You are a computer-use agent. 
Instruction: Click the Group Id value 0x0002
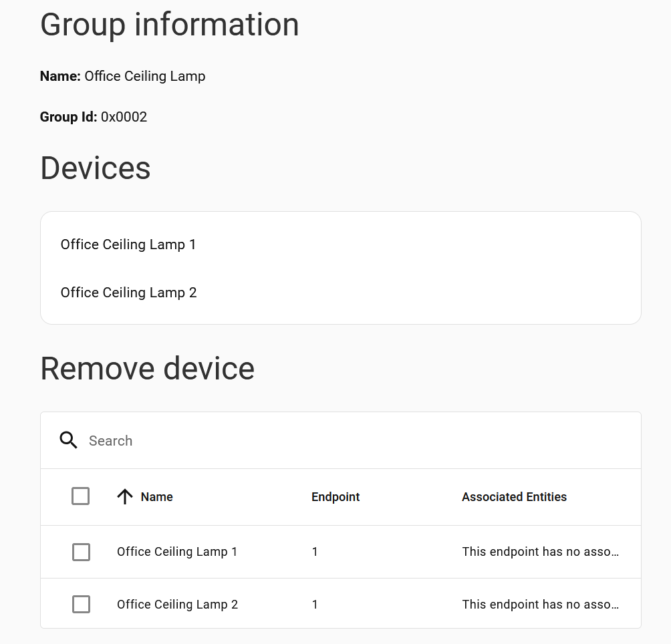[124, 117]
